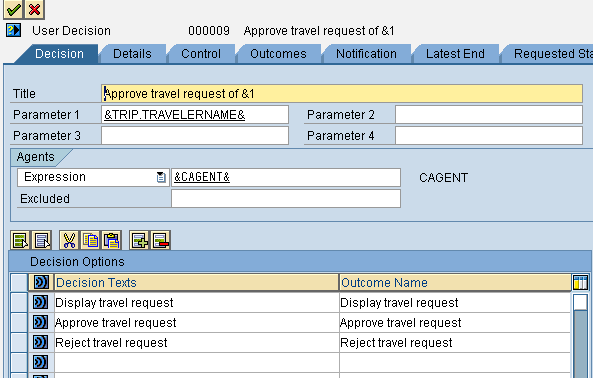Select the Approve travel request row selector

[x=19, y=322]
